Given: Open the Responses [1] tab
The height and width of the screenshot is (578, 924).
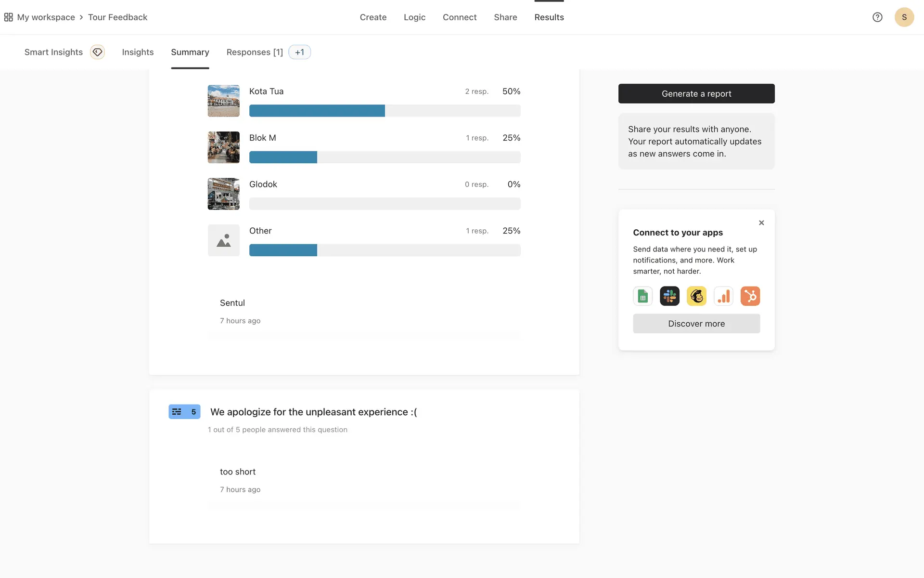Looking at the screenshot, I should pyautogui.click(x=255, y=52).
